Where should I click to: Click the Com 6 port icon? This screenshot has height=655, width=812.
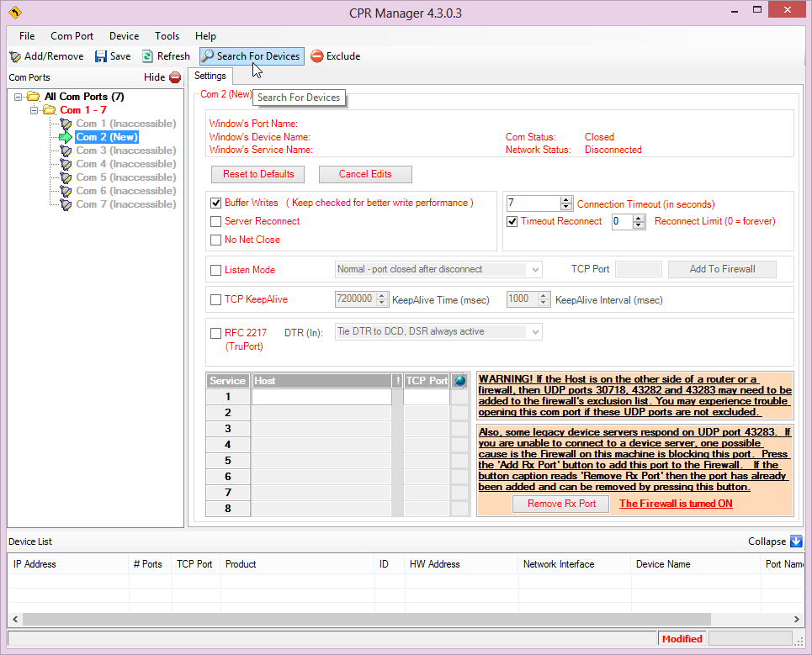click(x=66, y=191)
